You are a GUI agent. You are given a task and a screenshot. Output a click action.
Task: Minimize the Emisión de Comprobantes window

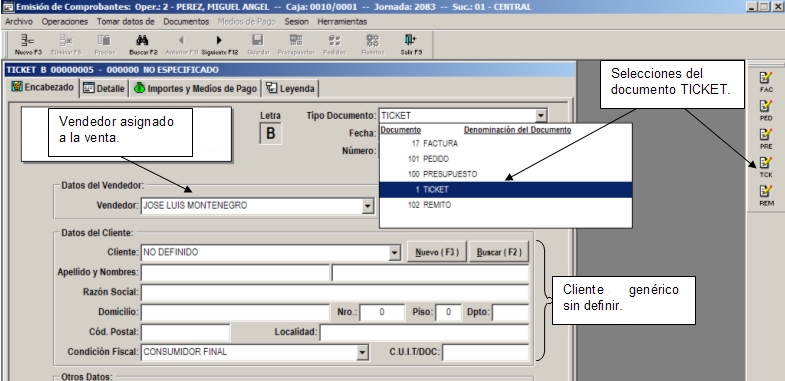point(752,7)
